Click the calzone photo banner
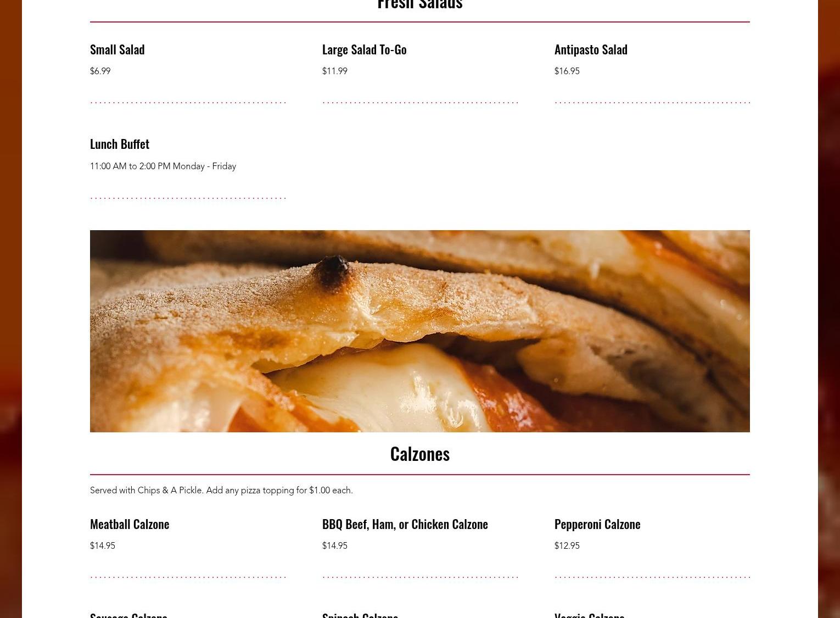Screen dimensions: 840x618 [420, 331]
